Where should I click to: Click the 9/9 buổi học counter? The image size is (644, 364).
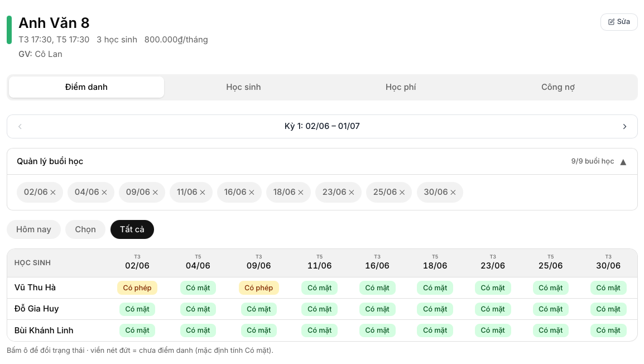(x=593, y=161)
